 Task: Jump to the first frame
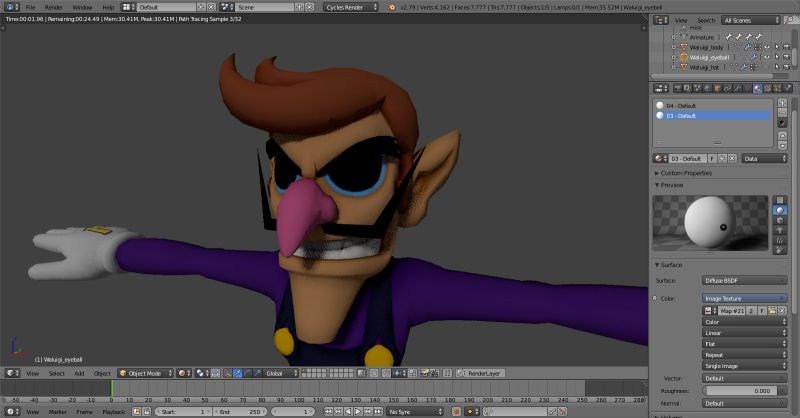[329, 411]
